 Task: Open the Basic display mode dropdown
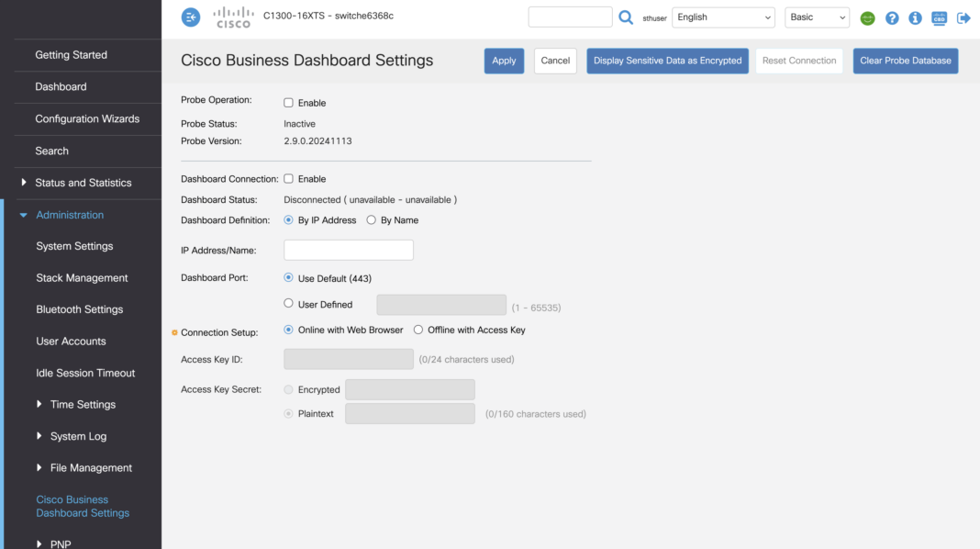tap(817, 17)
